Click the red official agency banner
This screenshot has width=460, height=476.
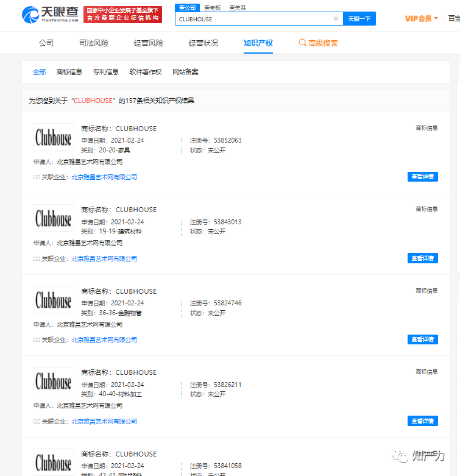(123, 15)
